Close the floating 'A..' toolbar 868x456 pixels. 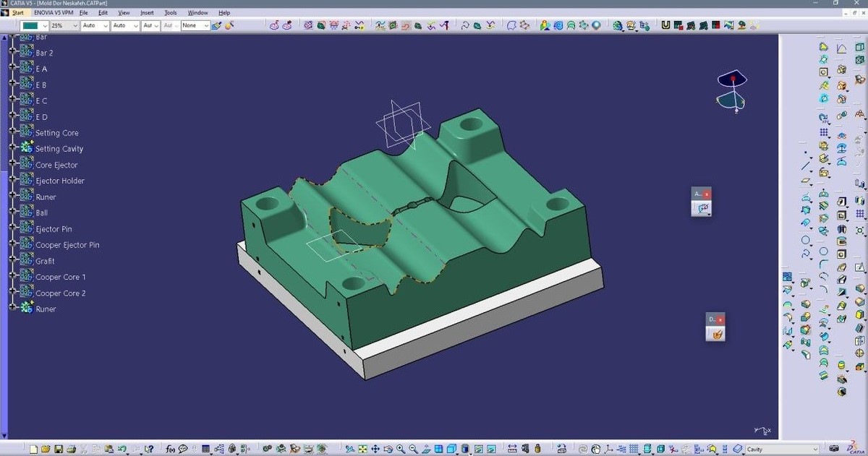[707, 194]
